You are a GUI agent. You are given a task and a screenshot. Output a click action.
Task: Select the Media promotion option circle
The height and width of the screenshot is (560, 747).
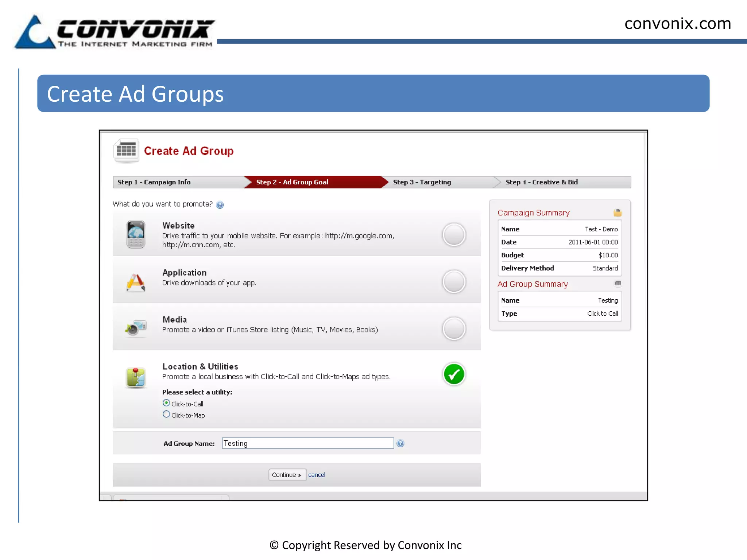tap(454, 328)
